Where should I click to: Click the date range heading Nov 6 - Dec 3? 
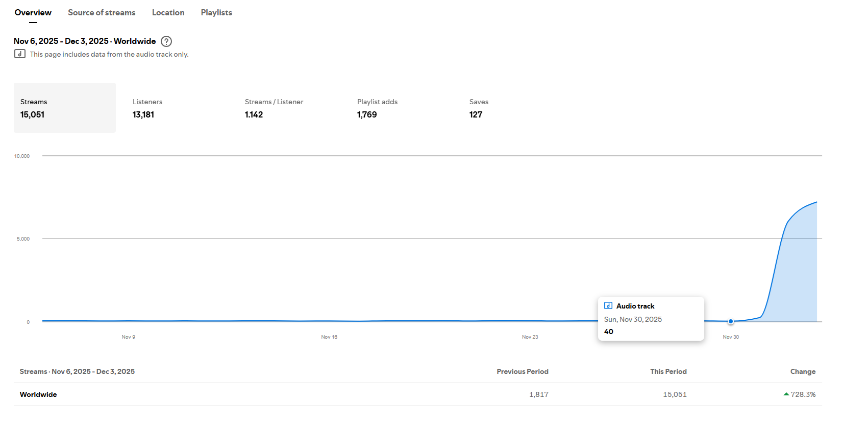[85, 41]
